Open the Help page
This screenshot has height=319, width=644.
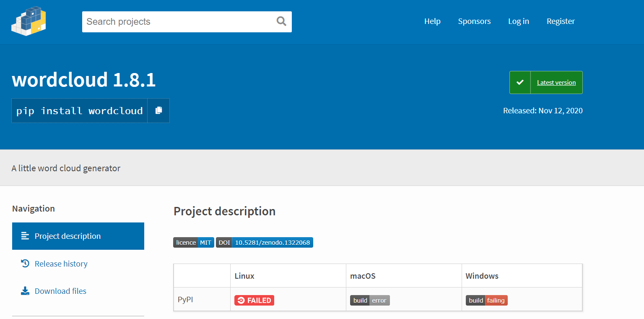pos(432,21)
